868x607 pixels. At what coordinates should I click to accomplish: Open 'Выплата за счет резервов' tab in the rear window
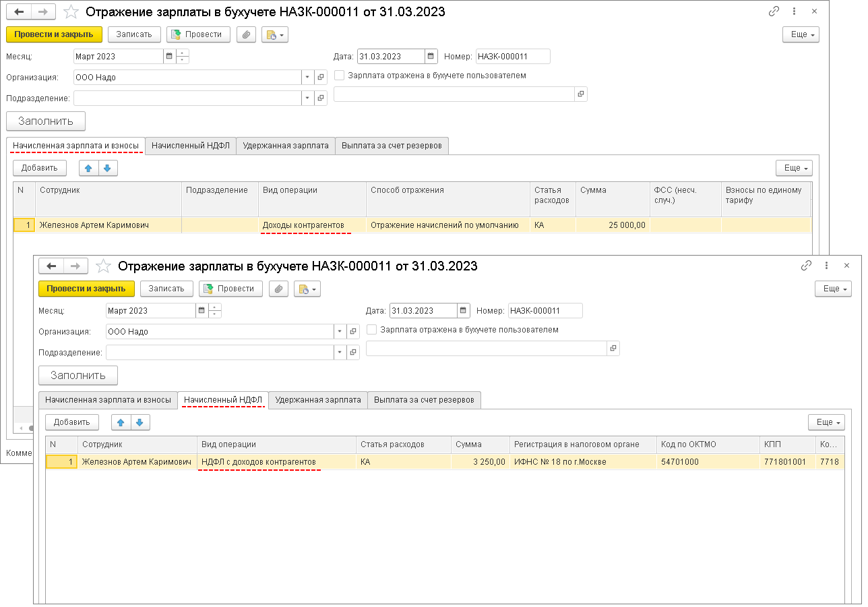tap(392, 146)
